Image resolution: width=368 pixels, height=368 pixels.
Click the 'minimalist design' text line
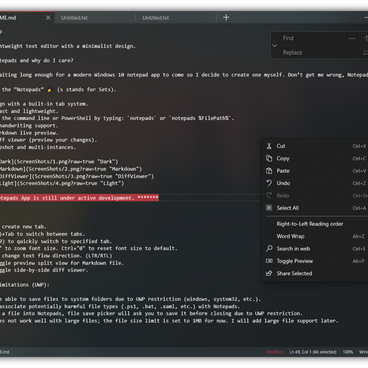[68, 46]
